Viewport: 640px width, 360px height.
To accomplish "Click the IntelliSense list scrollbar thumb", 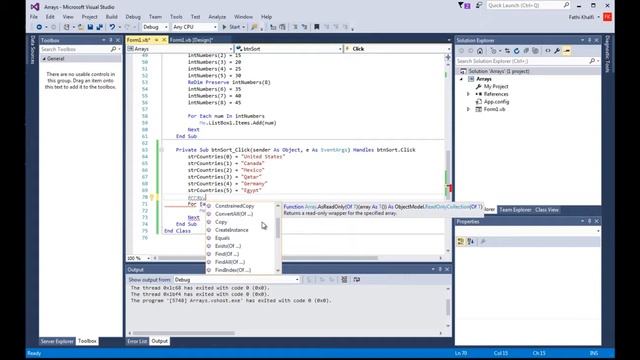I will 278,228.
